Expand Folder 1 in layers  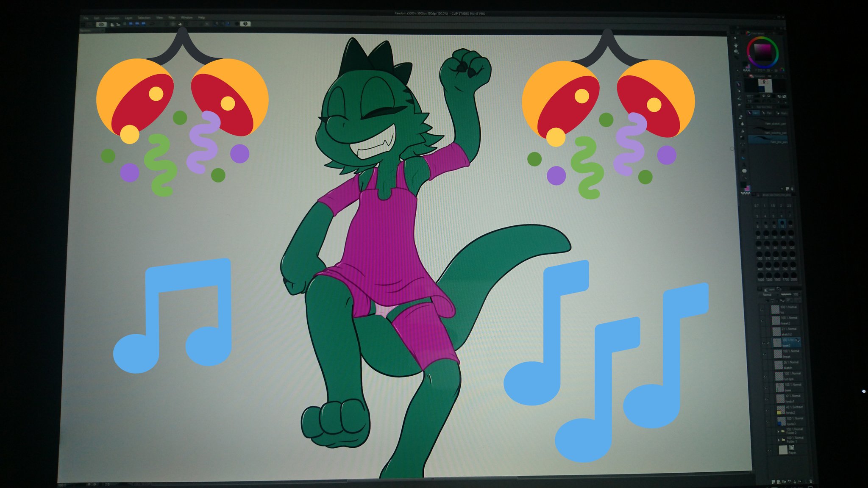pos(779,440)
